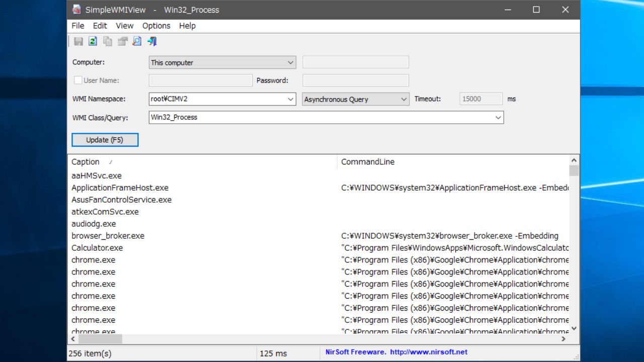Select the browser_broker.exe row
Viewport: 644px width, 362px height.
(x=318, y=236)
